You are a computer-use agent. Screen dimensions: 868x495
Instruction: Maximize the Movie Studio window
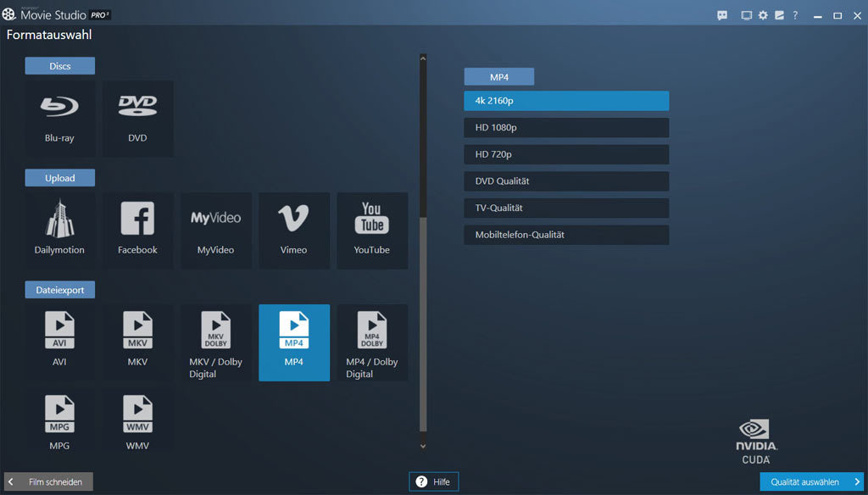[837, 16]
